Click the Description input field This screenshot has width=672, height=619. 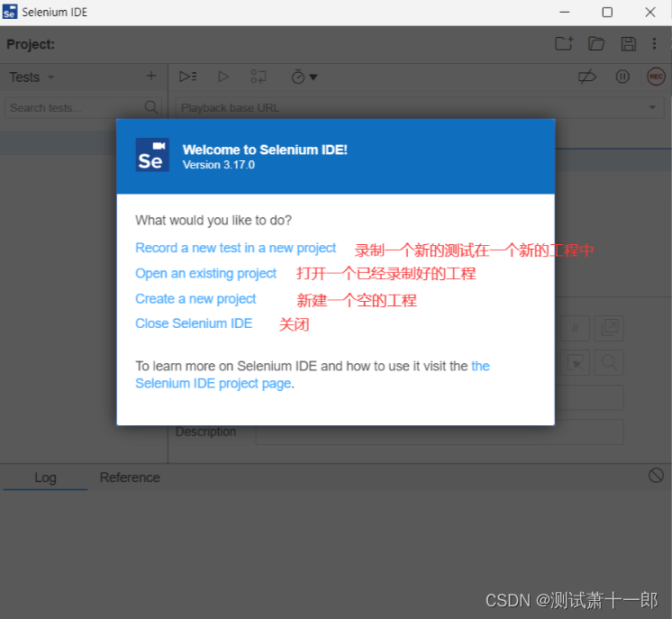point(440,432)
